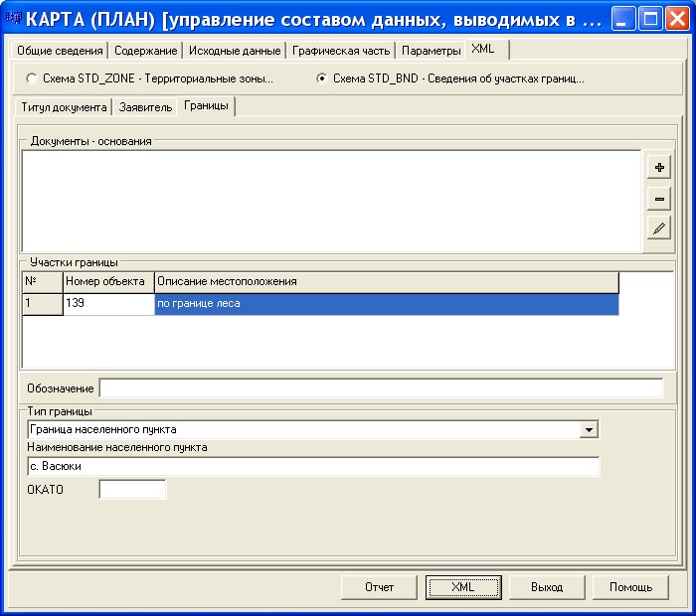Select the Заявитель sub-tab
Image resolution: width=696 pixels, height=616 pixels.
coord(145,106)
